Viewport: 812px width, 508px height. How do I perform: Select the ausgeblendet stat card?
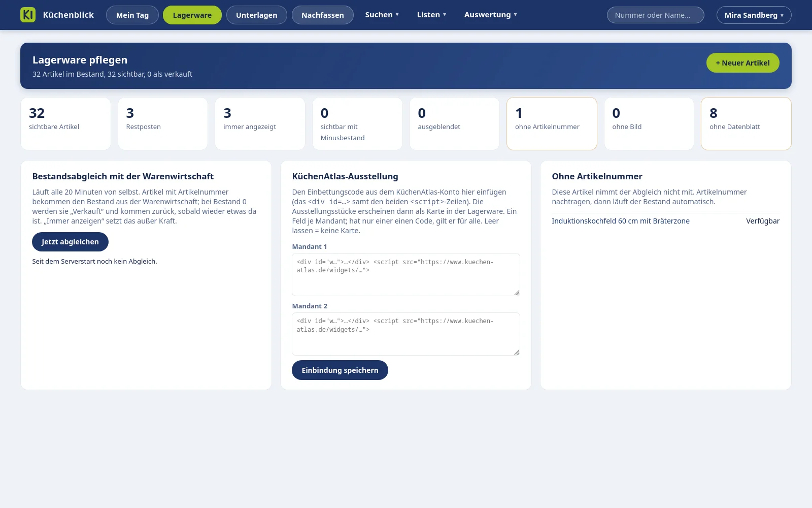pos(455,123)
